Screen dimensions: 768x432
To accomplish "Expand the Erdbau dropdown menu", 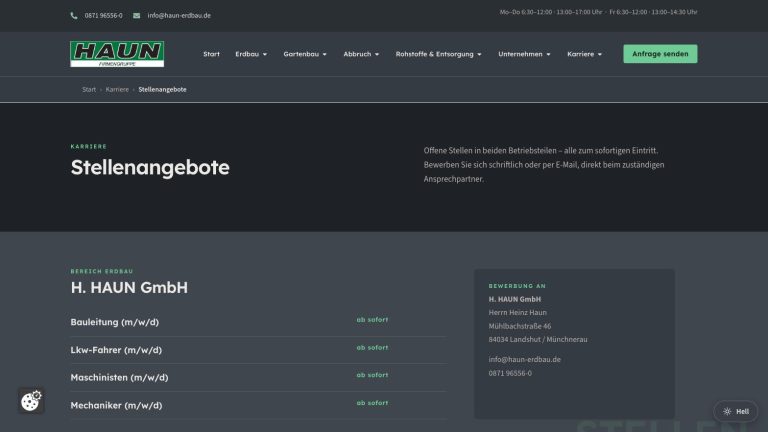I will tap(251, 54).
